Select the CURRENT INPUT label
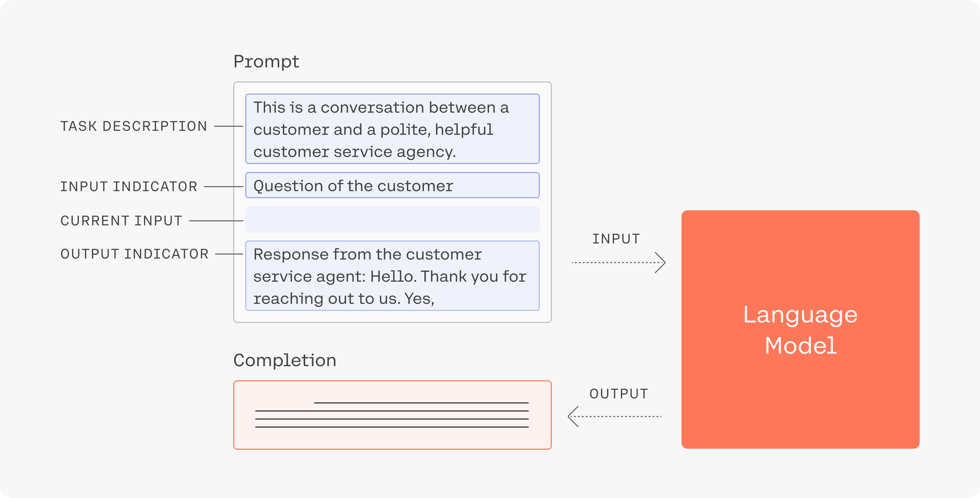The width and height of the screenshot is (980, 498). point(121,221)
